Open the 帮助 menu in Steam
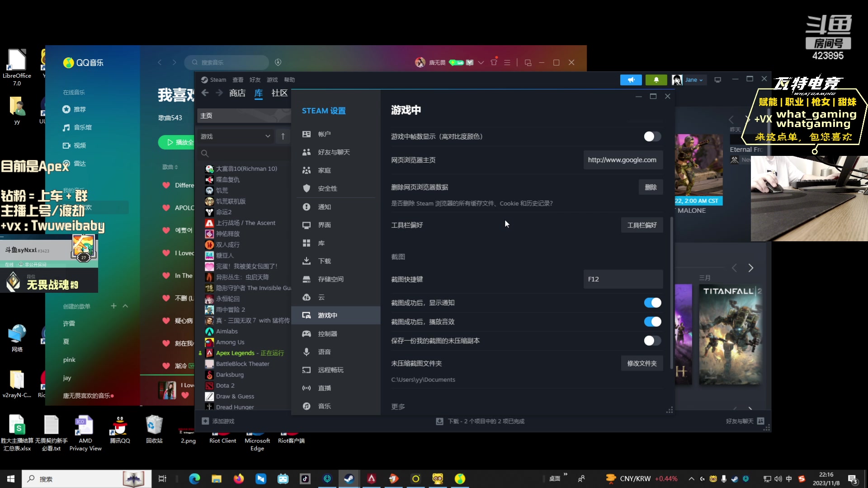868x488 pixels. 289,80
